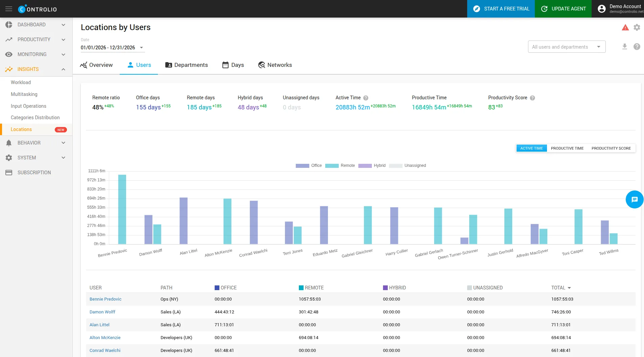644x357 pixels.
Task: Open Conrad Waelchi user link
Action: click(x=105, y=351)
